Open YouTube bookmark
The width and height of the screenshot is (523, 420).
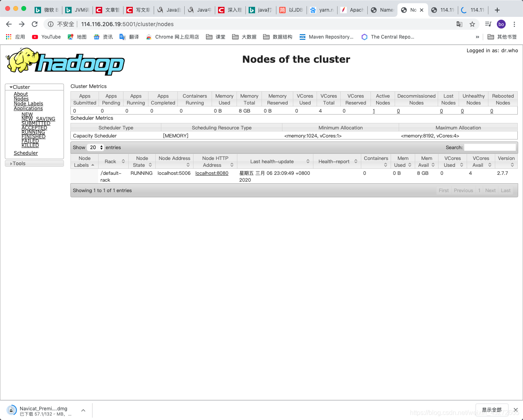(46, 37)
